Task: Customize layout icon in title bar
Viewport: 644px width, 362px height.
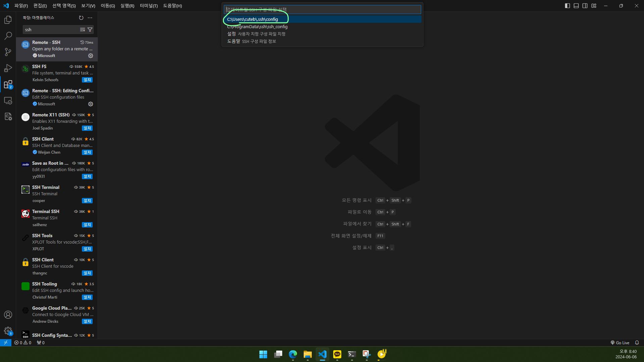Action: (594, 6)
